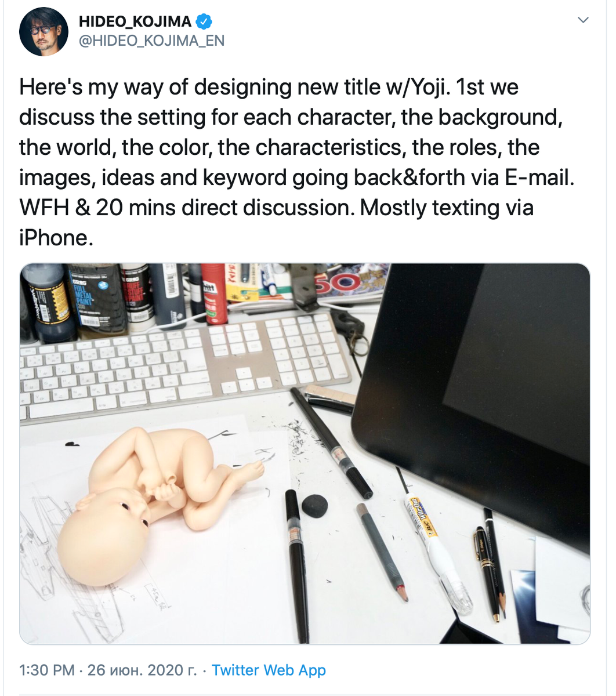
Task: Click the date 26 июн. 2020 г.
Action: coord(143,670)
